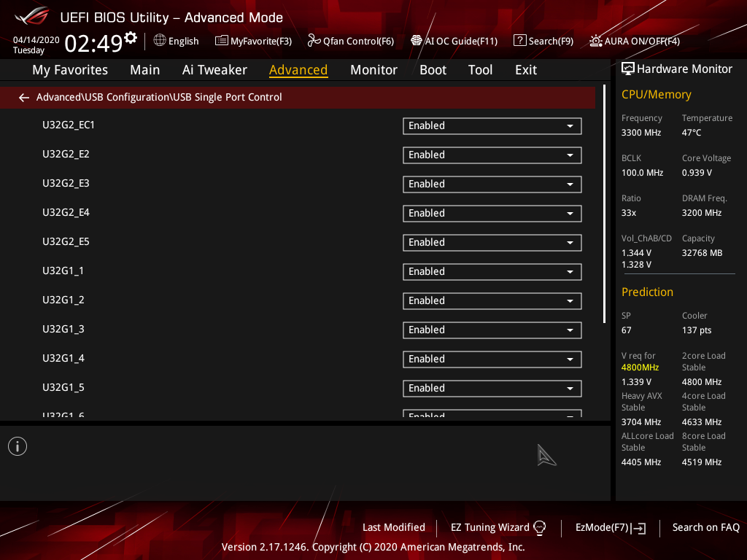Expand U32G2_E3 dropdown
This screenshot has width=747, height=560.
coord(492,184)
